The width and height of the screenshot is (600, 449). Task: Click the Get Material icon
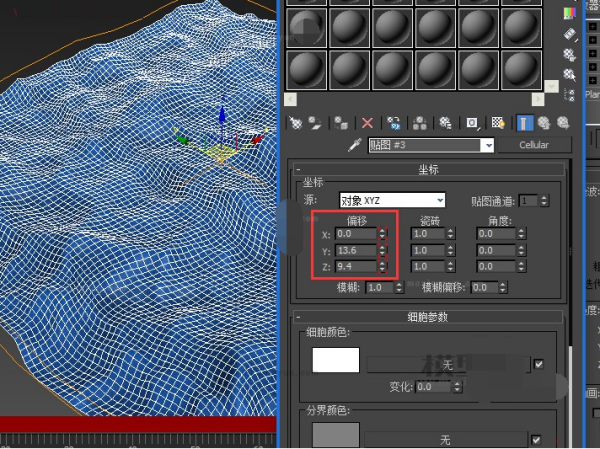pyautogui.click(x=295, y=123)
